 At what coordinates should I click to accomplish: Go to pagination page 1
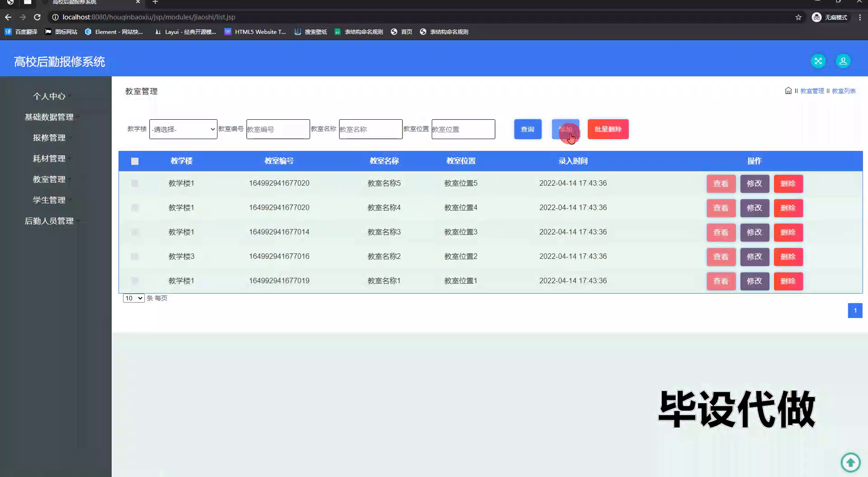pyautogui.click(x=855, y=310)
